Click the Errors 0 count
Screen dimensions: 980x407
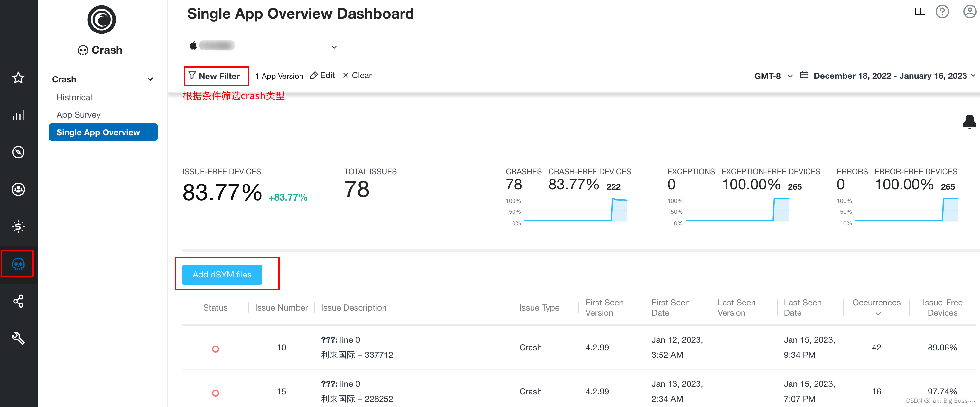[x=841, y=184]
